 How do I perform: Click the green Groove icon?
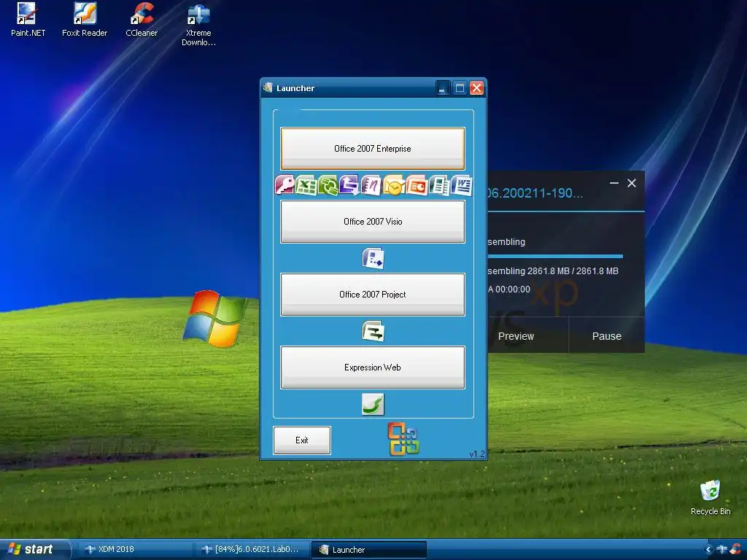point(328,185)
